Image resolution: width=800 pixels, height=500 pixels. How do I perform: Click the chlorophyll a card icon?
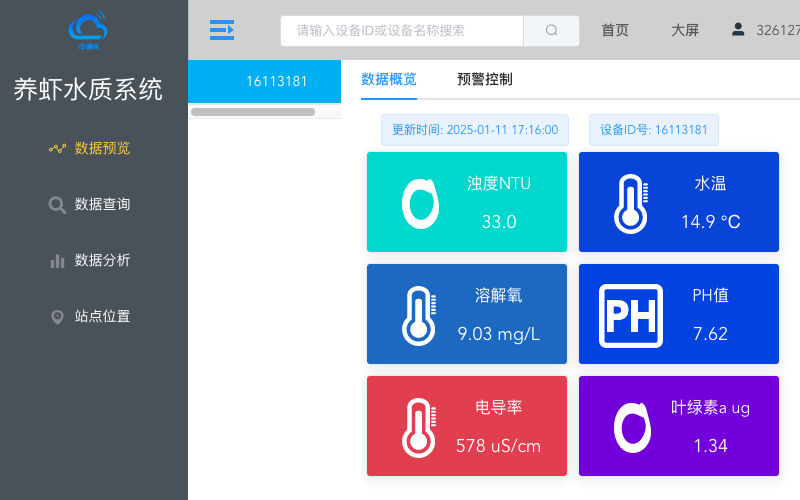(632, 427)
